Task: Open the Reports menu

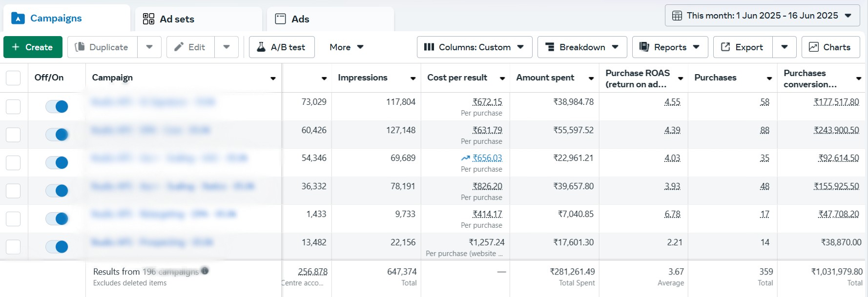Action: click(x=669, y=47)
